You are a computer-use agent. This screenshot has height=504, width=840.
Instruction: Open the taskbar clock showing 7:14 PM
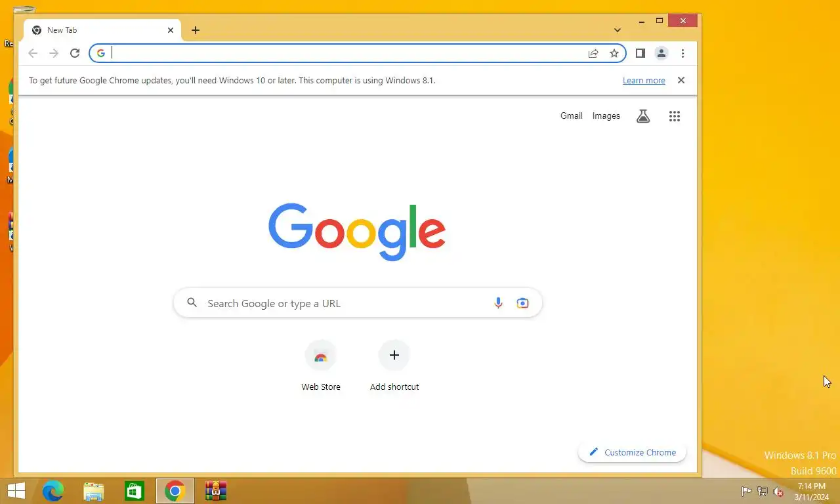click(811, 492)
